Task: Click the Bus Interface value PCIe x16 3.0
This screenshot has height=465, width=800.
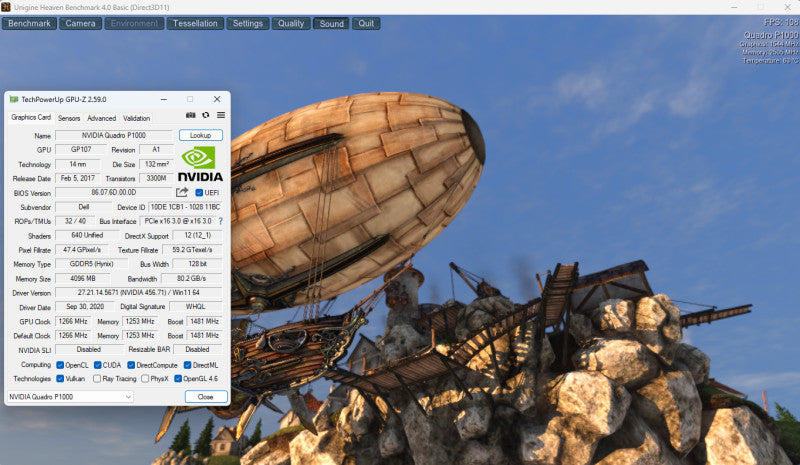Action: pos(178,221)
